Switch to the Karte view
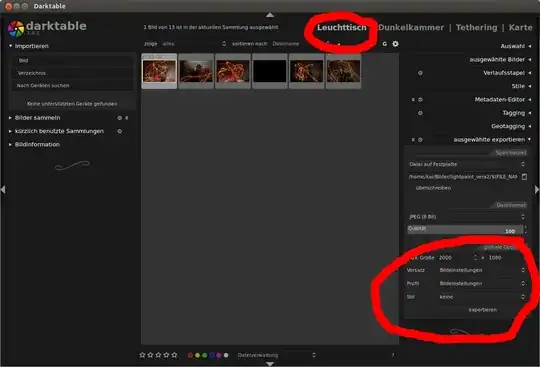 tap(520, 28)
